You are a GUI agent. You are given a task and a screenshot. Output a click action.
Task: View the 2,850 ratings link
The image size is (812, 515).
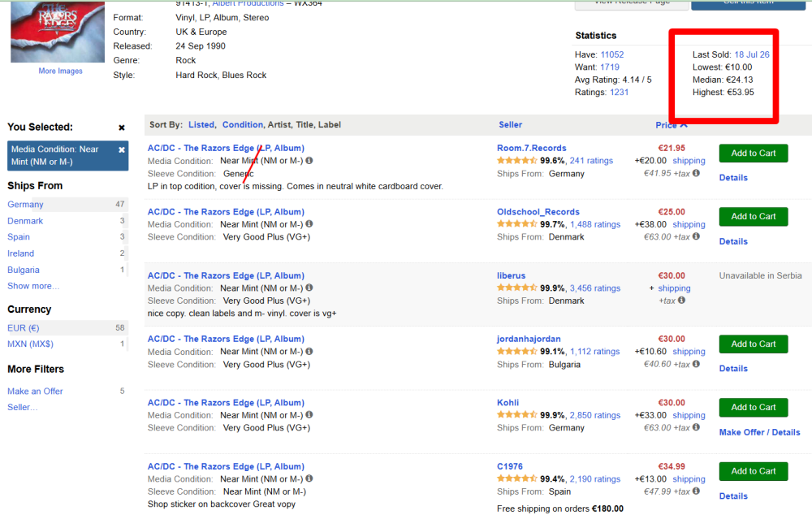(595, 416)
